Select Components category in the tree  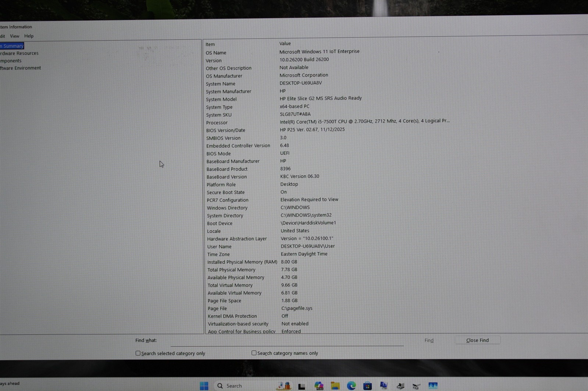click(11, 61)
